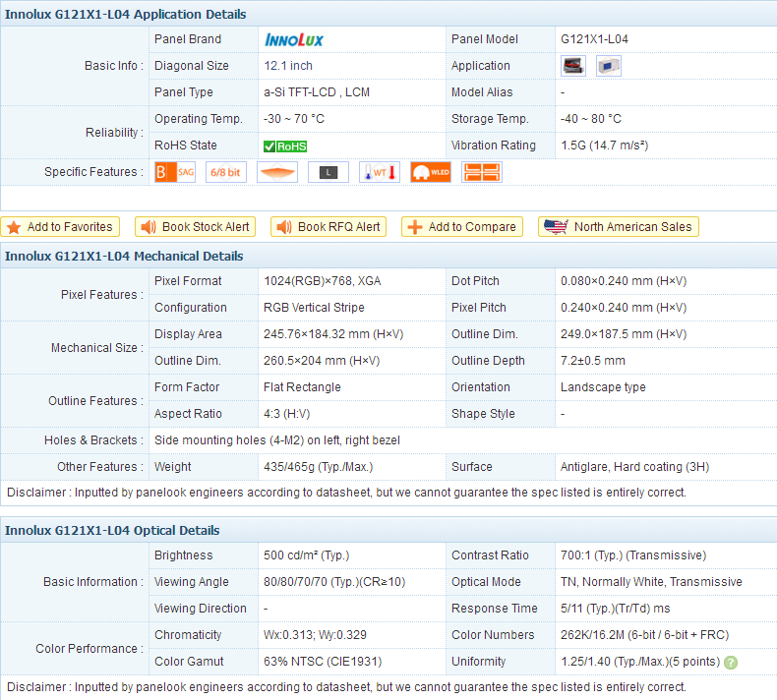The image size is (777, 700).
Task: Click the '12.1 inch' diagonal size value
Action: tap(288, 66)
